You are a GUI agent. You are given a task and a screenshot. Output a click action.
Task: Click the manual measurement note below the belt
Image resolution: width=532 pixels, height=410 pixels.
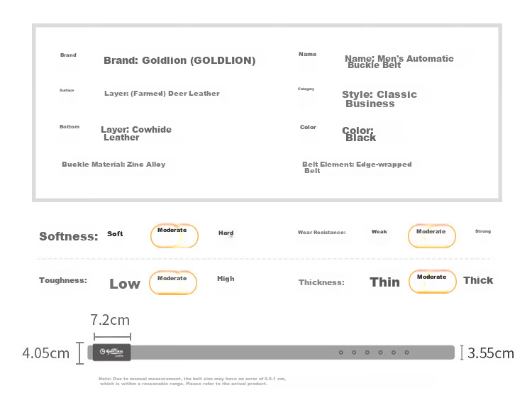[192, 381]
